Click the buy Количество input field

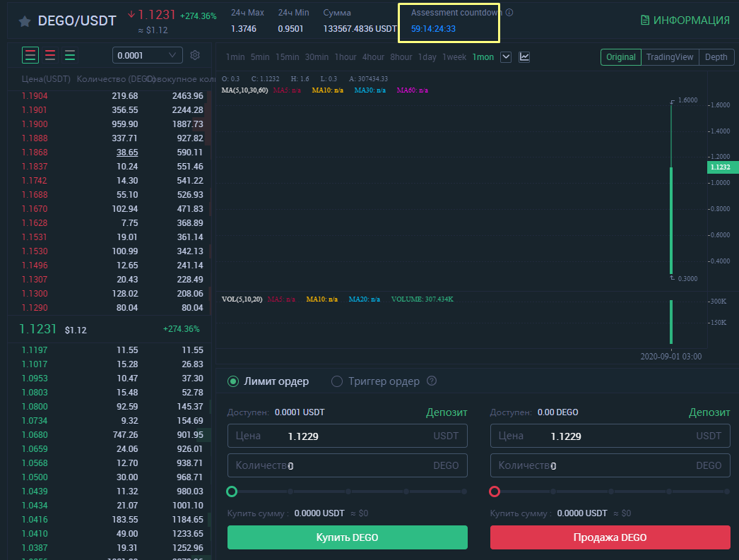347,465
